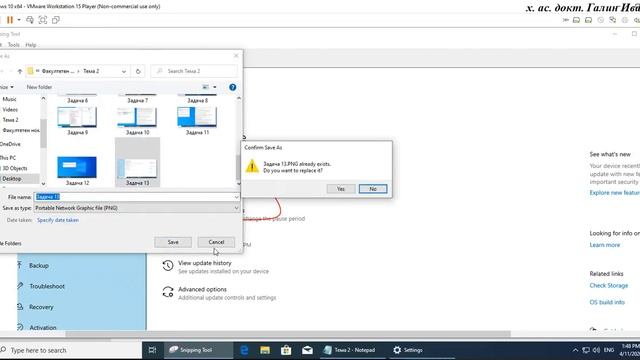Show hidden system tray icons chevron
Screen dimensions: 640x360
[x=575, y=350]
